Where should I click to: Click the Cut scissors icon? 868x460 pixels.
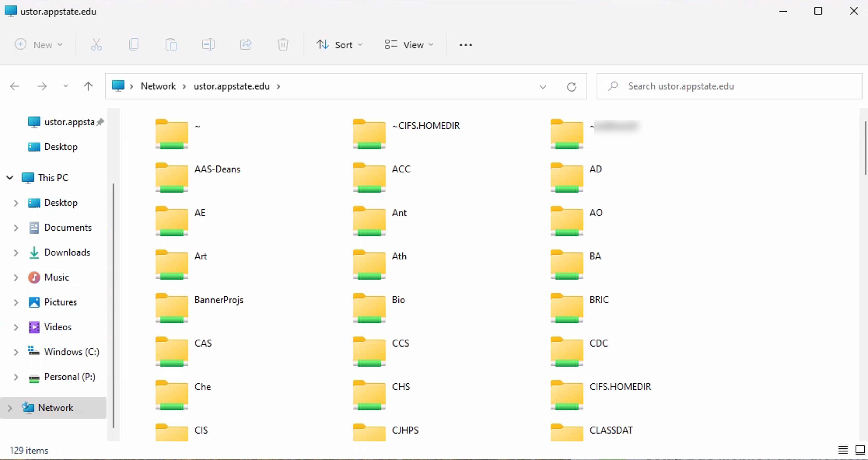[96, 45]
